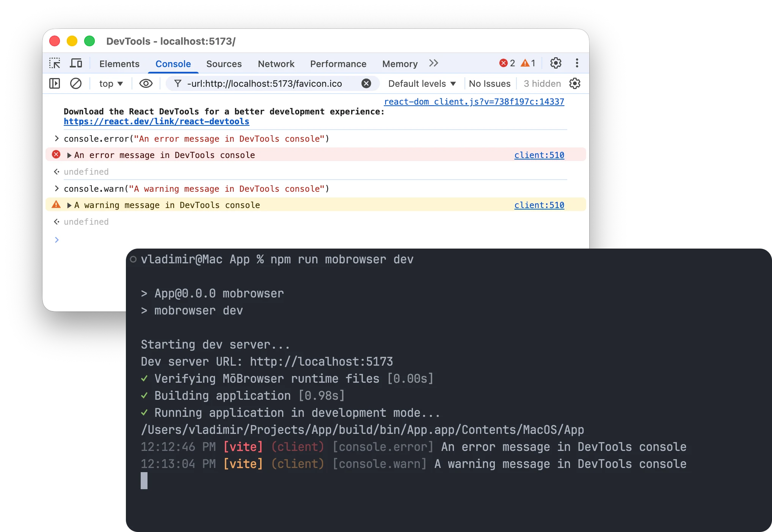Show the 3 hidden console messages
Screen dimensions: 772x532
click(x=542, y=83)
